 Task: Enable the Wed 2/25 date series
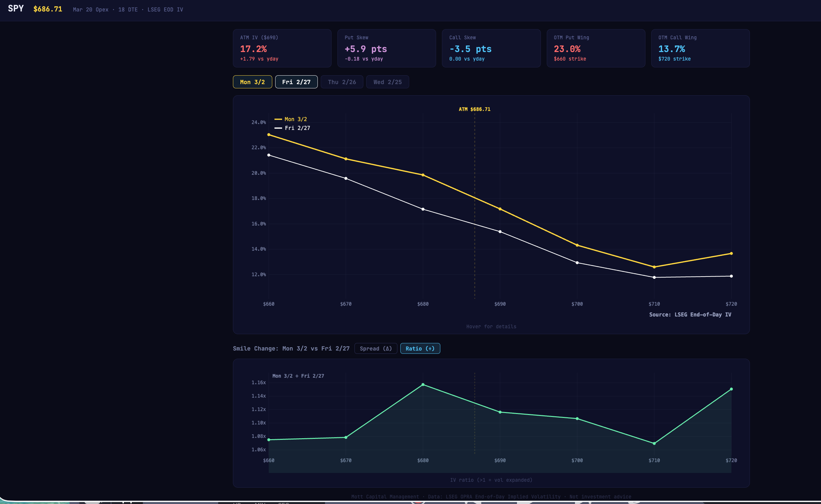point(387,82)
